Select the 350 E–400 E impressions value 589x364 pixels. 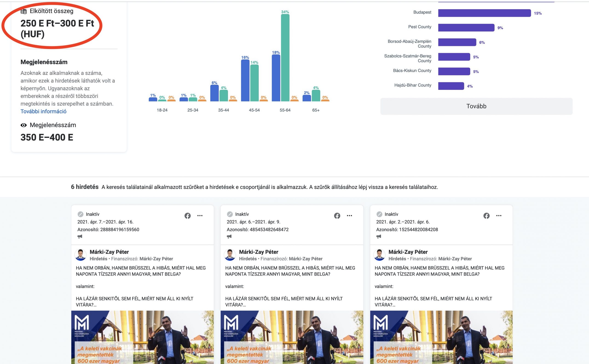pos(47,137)
